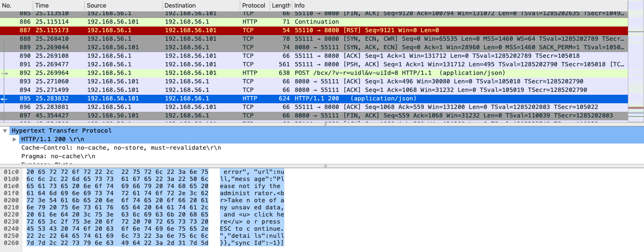Select the Pragma: no-cache header line
This screenshot has height=252, width=644.
pos(58,156)
